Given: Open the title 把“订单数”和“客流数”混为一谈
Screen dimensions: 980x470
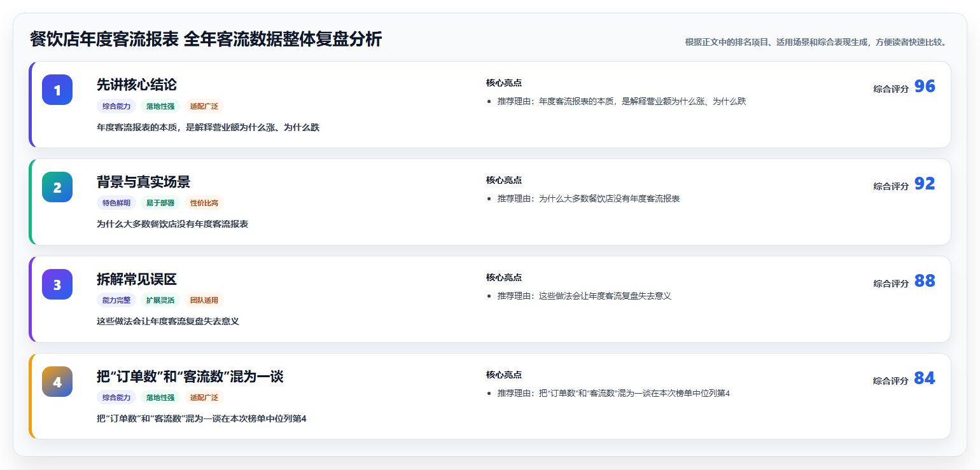Looking at the screenshot, I should tap(190, 377).
